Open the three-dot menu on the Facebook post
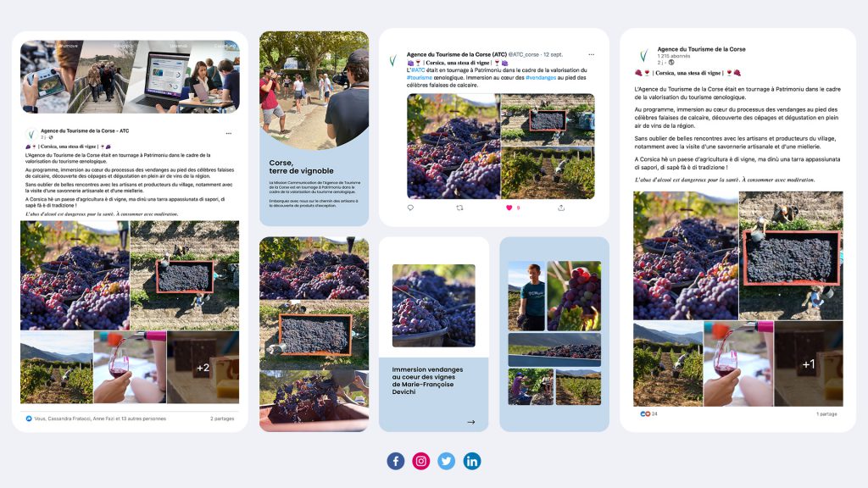 tap(228, 133)
